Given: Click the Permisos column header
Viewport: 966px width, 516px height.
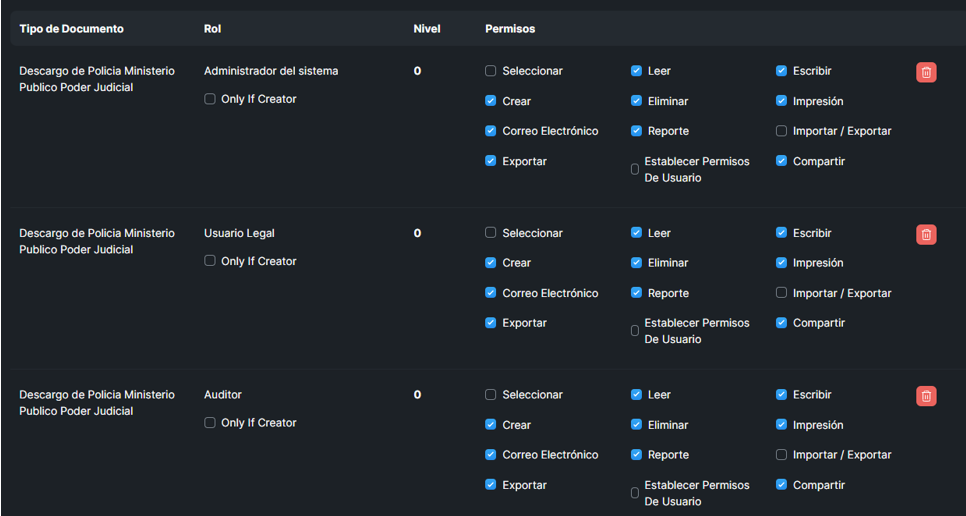Looking at the screenshot, I should coord(510,29).
